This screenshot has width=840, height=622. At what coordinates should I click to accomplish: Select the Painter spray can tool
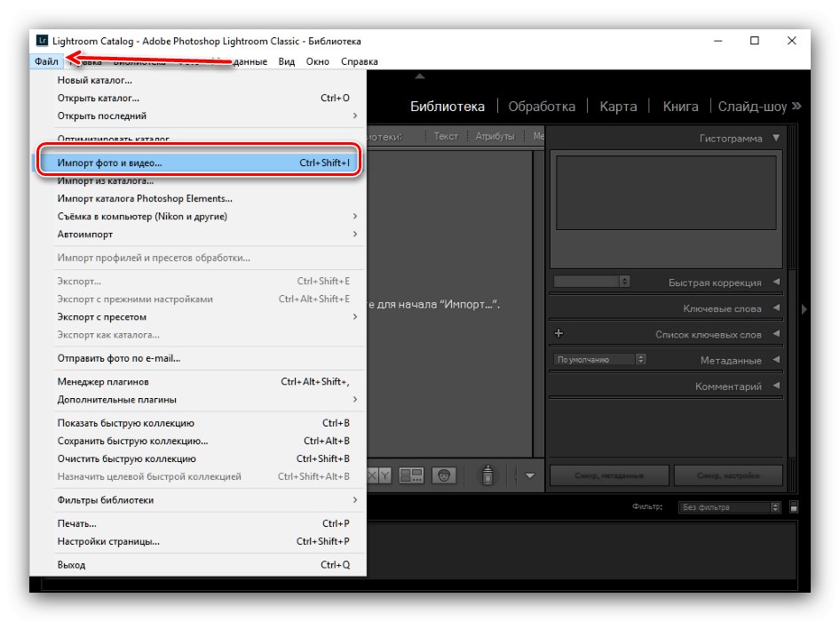tap(486, 475)
